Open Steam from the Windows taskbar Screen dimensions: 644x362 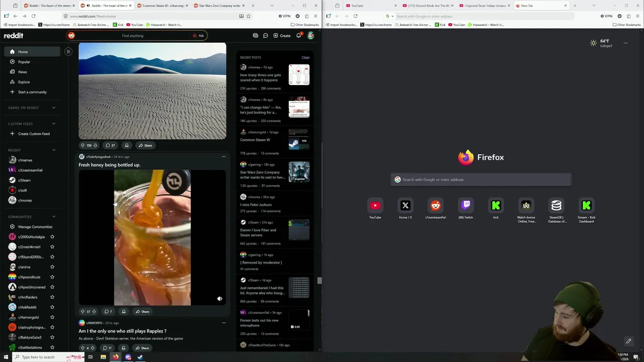point(140,357)
